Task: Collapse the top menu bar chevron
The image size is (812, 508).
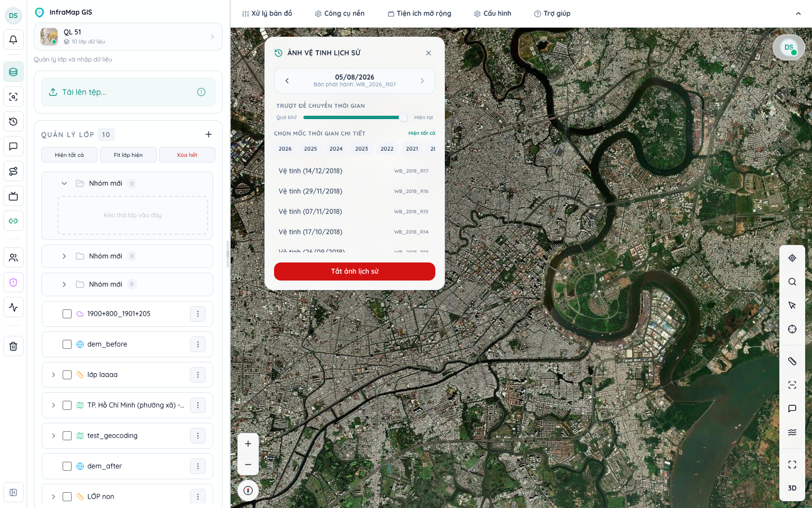Action: coord(798,14)
